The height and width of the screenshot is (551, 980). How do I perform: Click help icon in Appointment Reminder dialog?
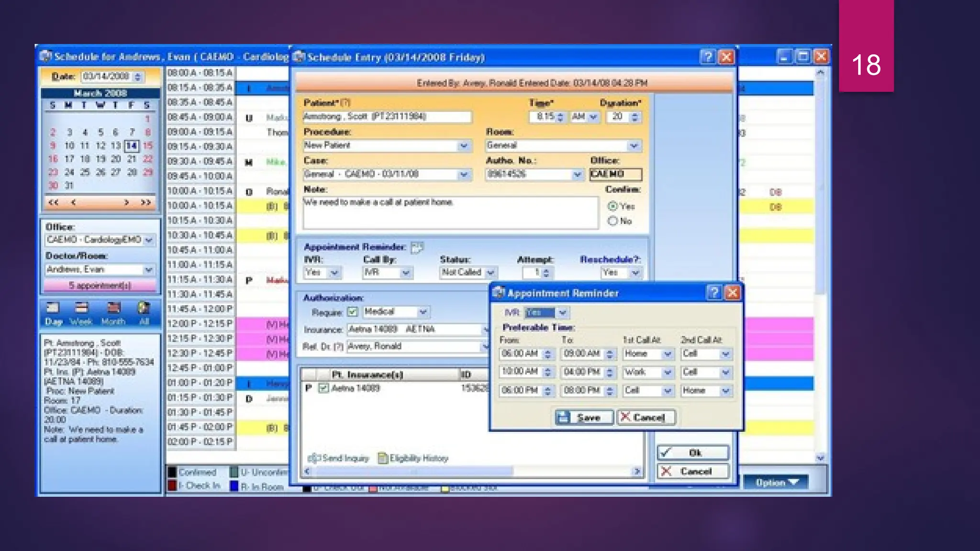click(x=713, y=293)
